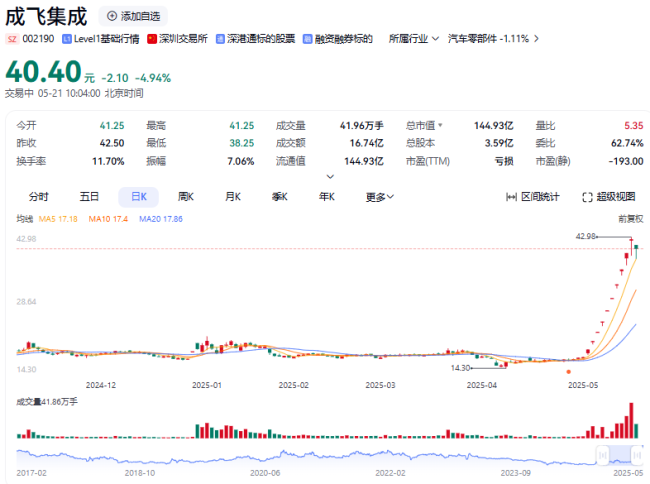Click the SZ market badge icon

[x=12, y=39]
